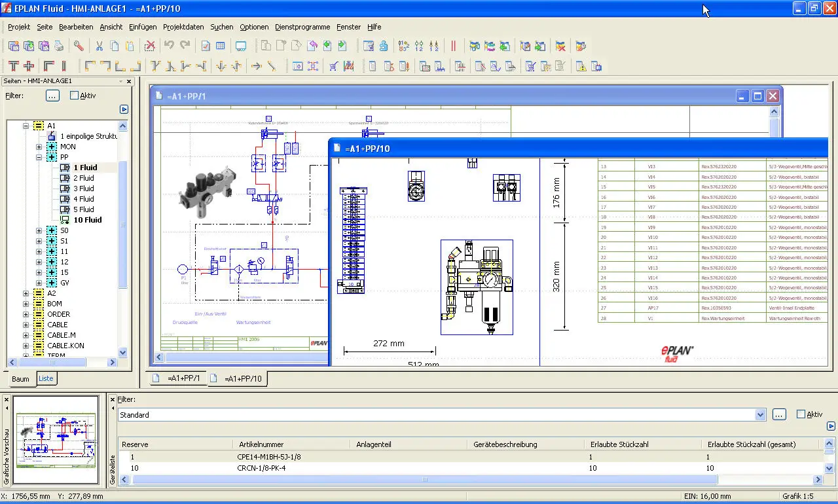Open the Fenster menu
Screen dimensions: 838x504
[x=349, y=27]
